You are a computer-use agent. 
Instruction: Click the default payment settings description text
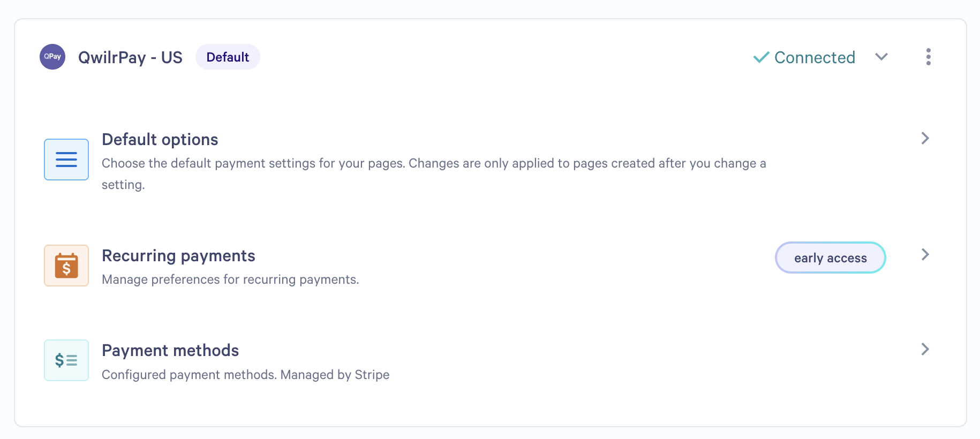coord(434,174)
